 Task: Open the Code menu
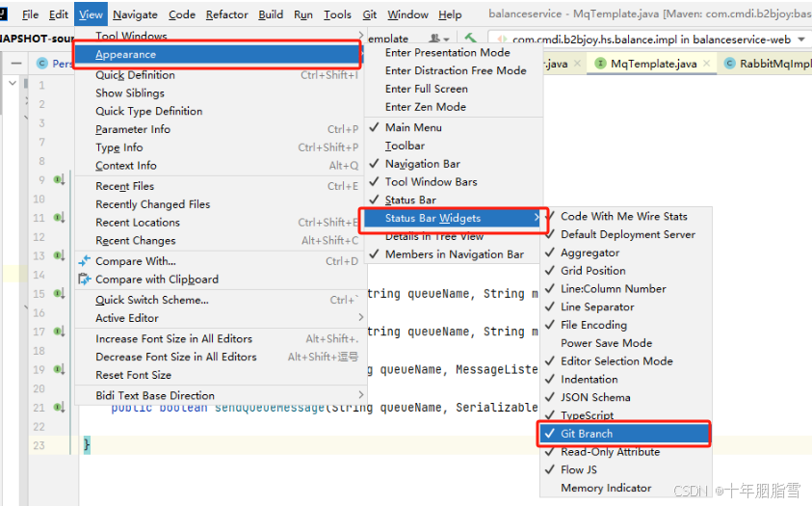[x=182, y=14]
